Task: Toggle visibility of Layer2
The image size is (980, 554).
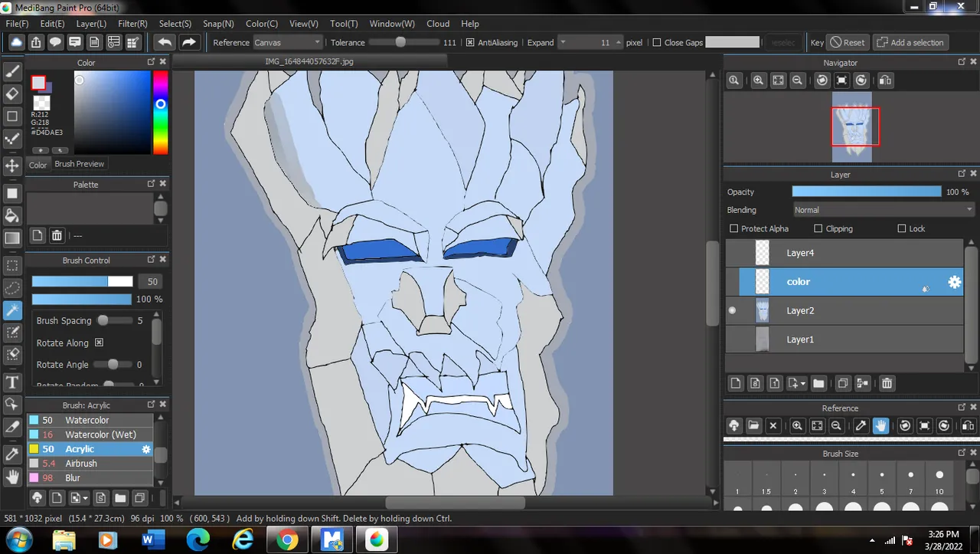Action: point(732,310)
